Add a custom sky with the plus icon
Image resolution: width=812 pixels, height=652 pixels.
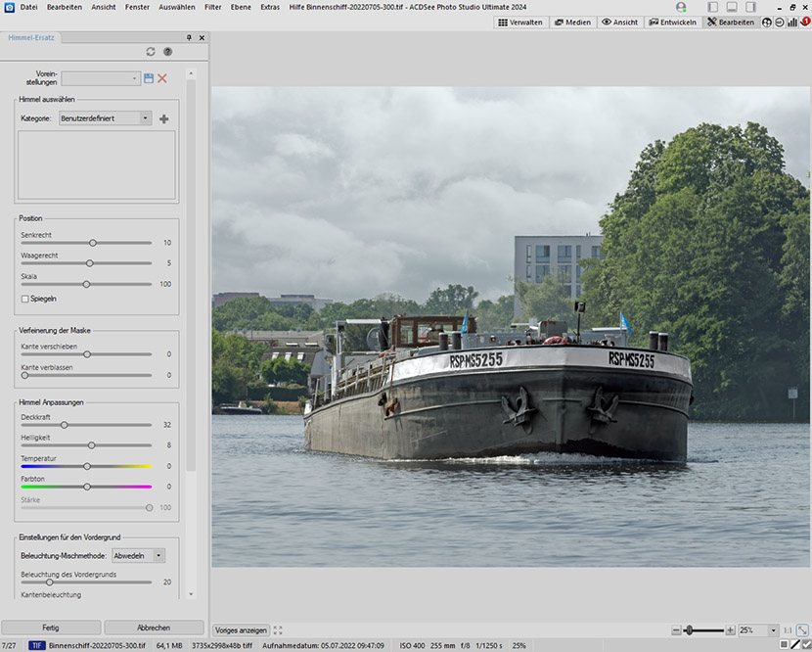coord(163,118)
